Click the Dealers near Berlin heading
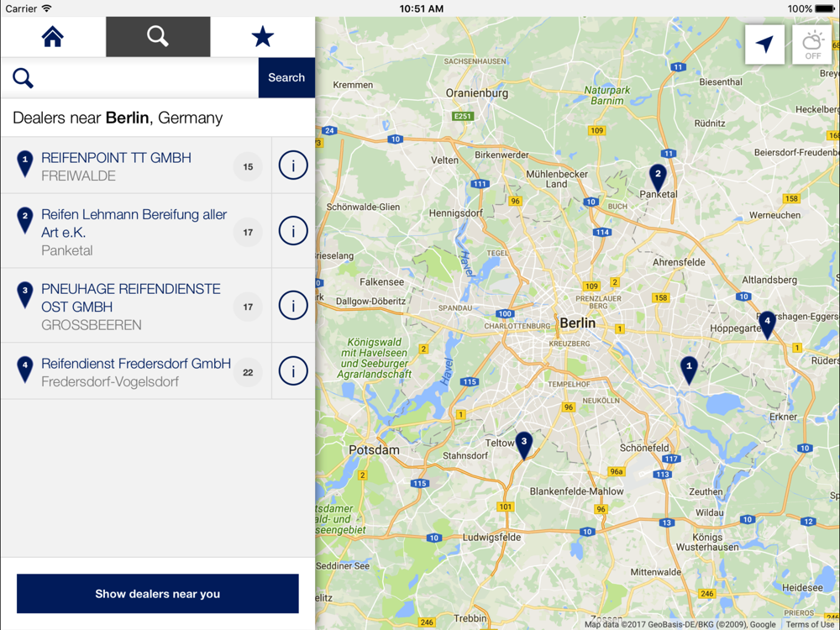Image resolution: width=840 pixels, height=630 pixels. 118,118
